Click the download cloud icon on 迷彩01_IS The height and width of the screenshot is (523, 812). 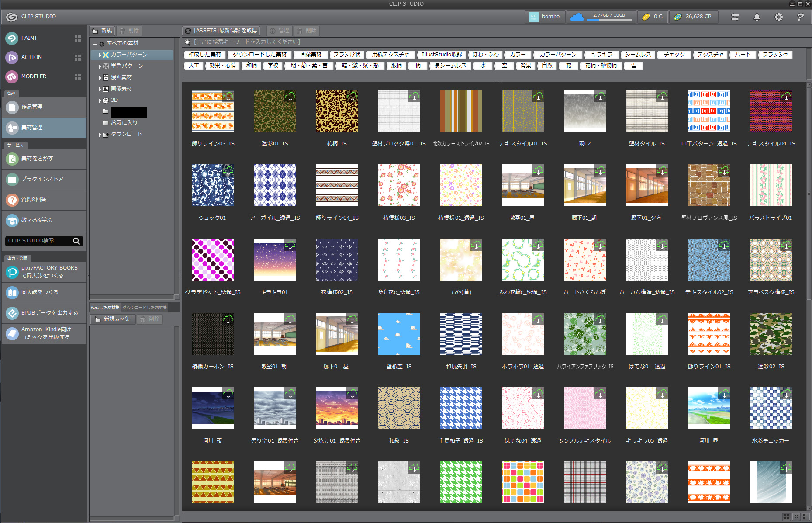coord(290,96)
